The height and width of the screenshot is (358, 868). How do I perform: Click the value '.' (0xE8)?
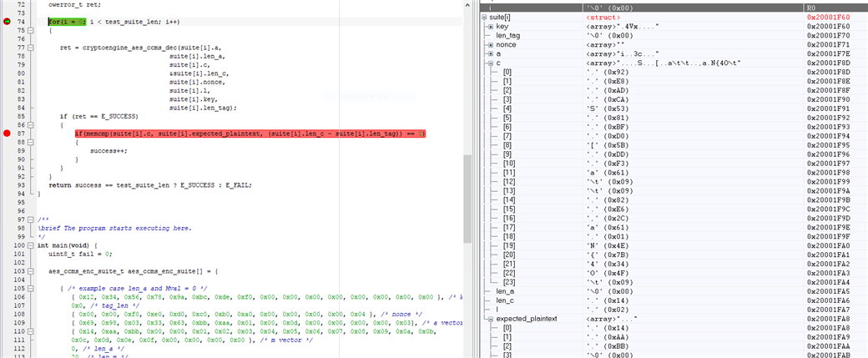tap(607, 80)
